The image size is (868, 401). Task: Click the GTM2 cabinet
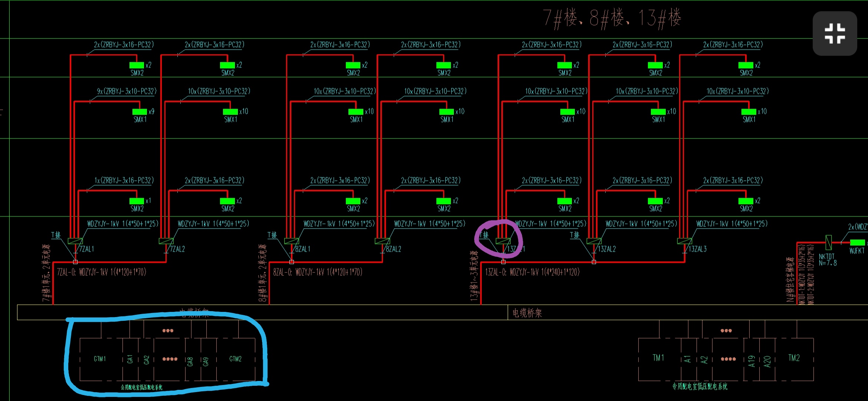236,359
